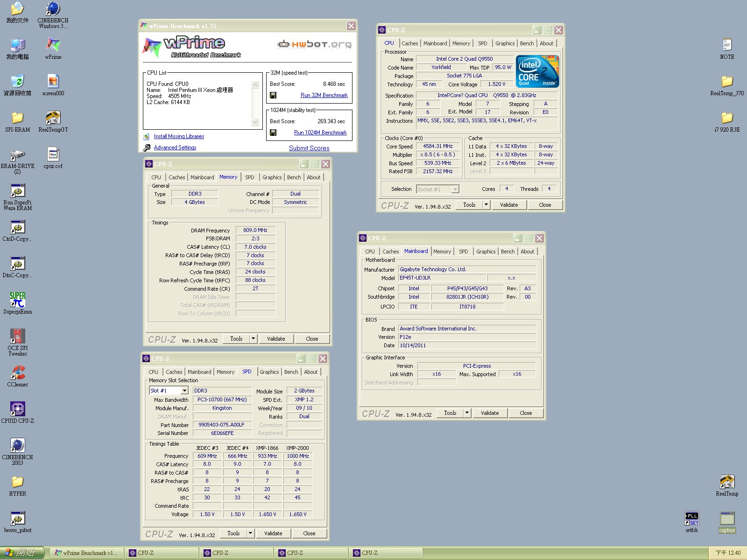Click the 1024M benchmark save disk icon
The width and height of the screenshot is (747, 560).
pos(273,133)
